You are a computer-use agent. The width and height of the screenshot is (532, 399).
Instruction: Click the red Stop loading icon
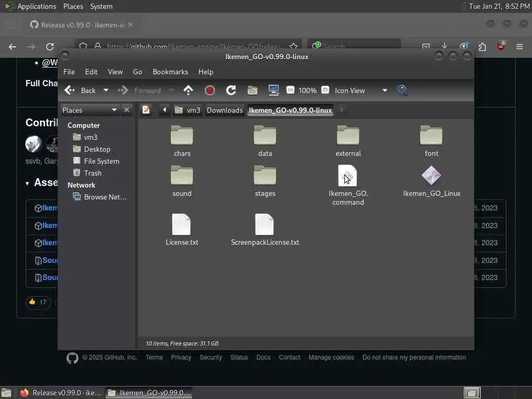pos(210,90)
